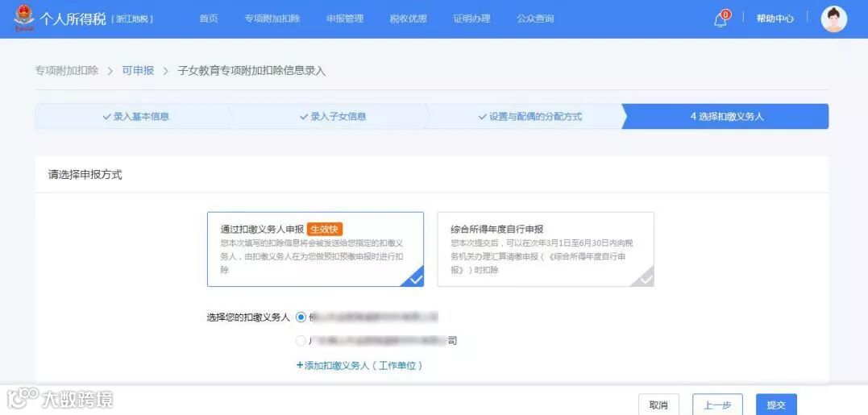Click 添加扣缴义务人（工作单位） link

tap(359, 366)
